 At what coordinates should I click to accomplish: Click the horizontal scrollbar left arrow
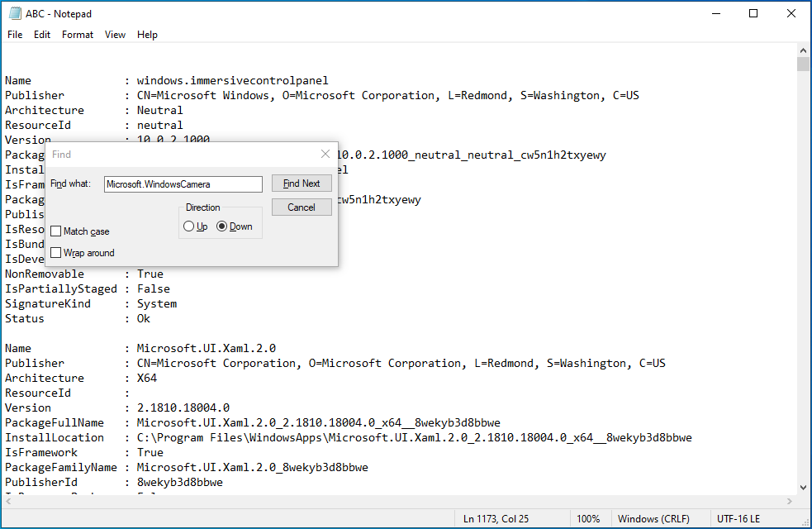tap(7, 501)
